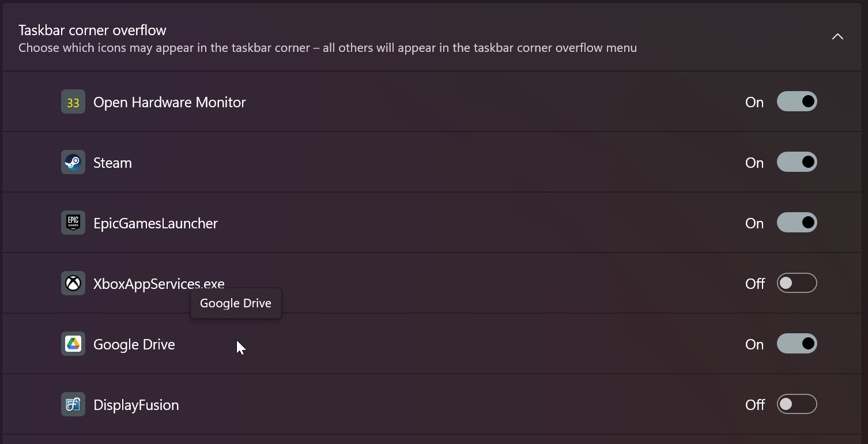Click the DisplayFusion icon

[73, 404]
